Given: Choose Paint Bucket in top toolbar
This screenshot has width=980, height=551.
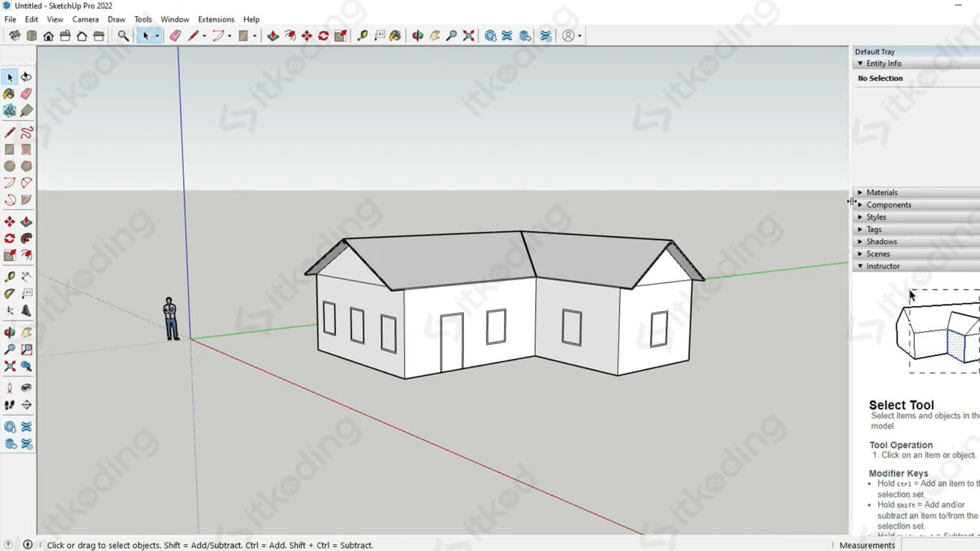Looking at the screenshot, I should click(395, 35).
